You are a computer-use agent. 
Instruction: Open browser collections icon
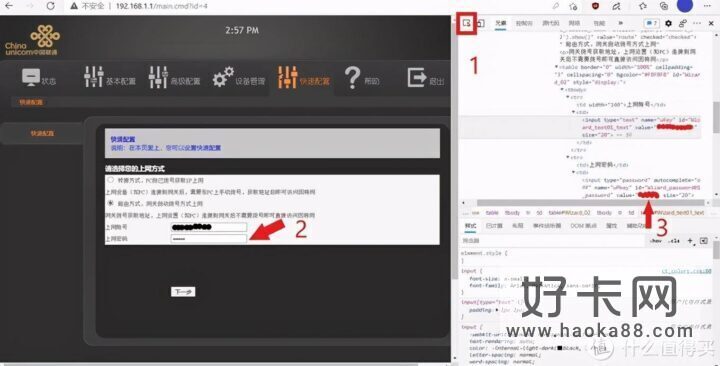[x=664, y=6]
